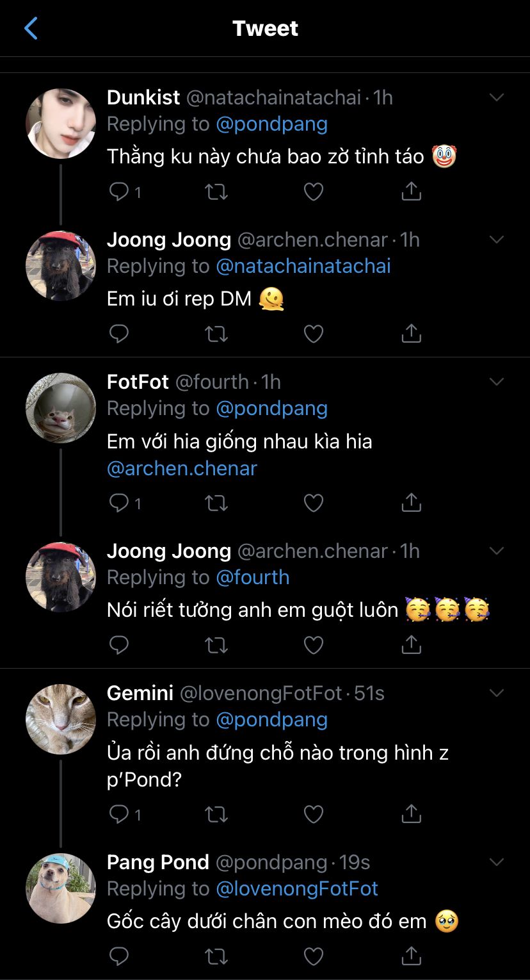This screenshot has width=530, height=980.
Task: Open chevron menu on Pang Pond's tweet
Action: pyautogui.click(x=497, y=862)
